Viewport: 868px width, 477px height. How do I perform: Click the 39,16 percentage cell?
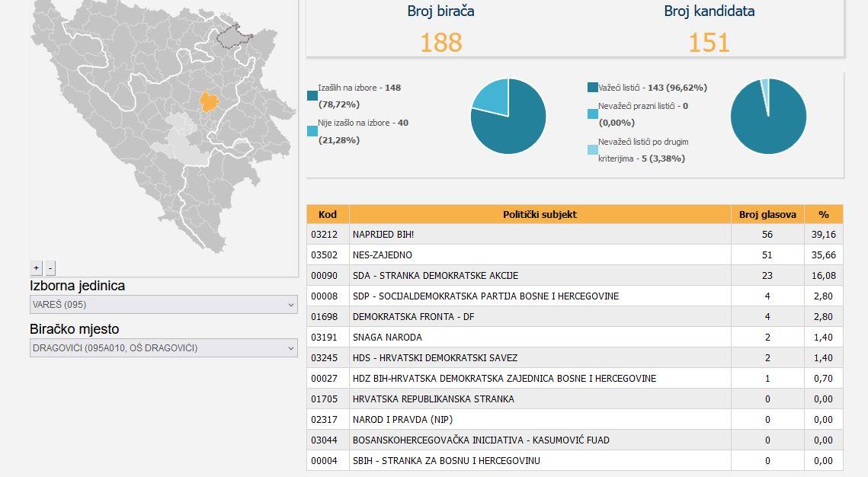pyautogui.click(x=824, y=234)
